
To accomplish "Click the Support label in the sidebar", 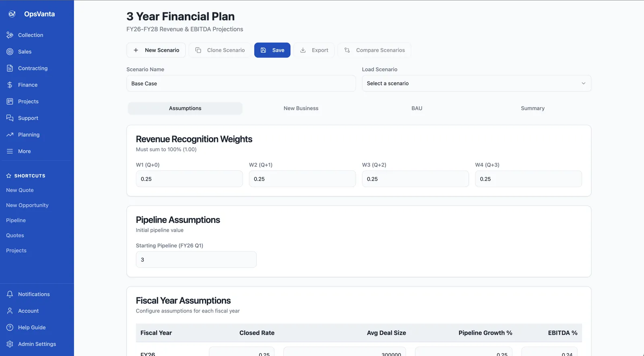I will point(28,118).
